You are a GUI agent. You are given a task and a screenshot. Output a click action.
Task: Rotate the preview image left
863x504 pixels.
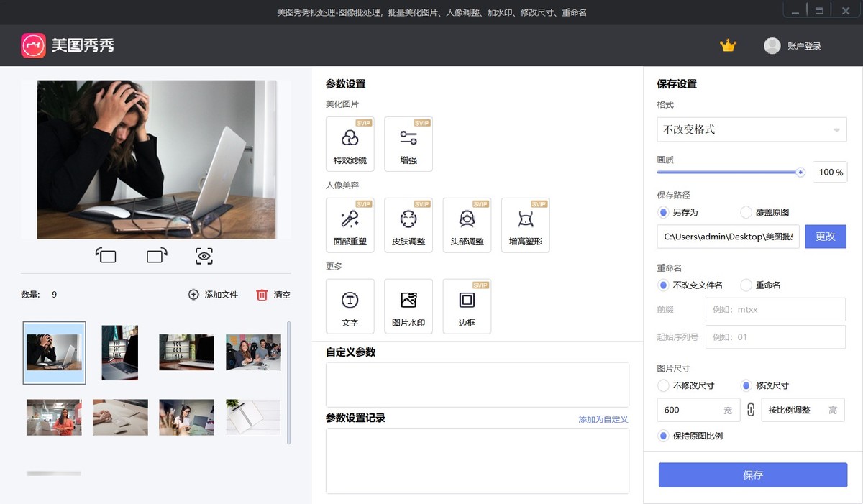pyautogui.click(x=106, y=255)
